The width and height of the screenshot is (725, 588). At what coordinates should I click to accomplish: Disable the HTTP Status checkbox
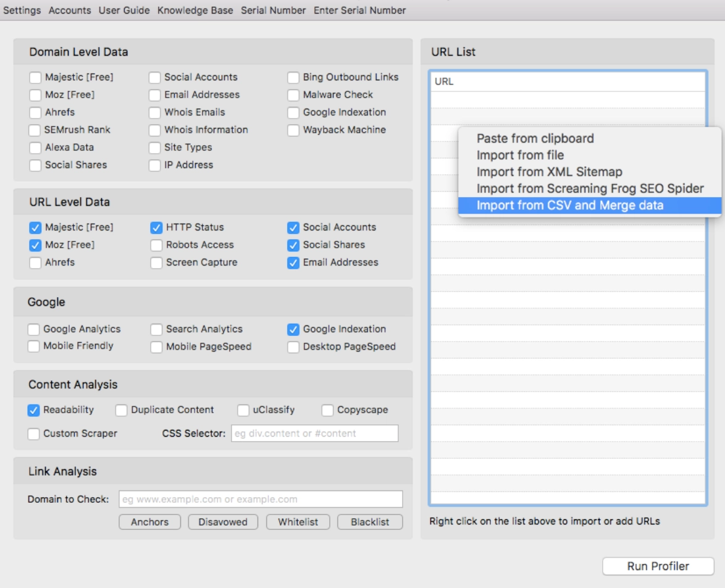click(x=159, y=226)
